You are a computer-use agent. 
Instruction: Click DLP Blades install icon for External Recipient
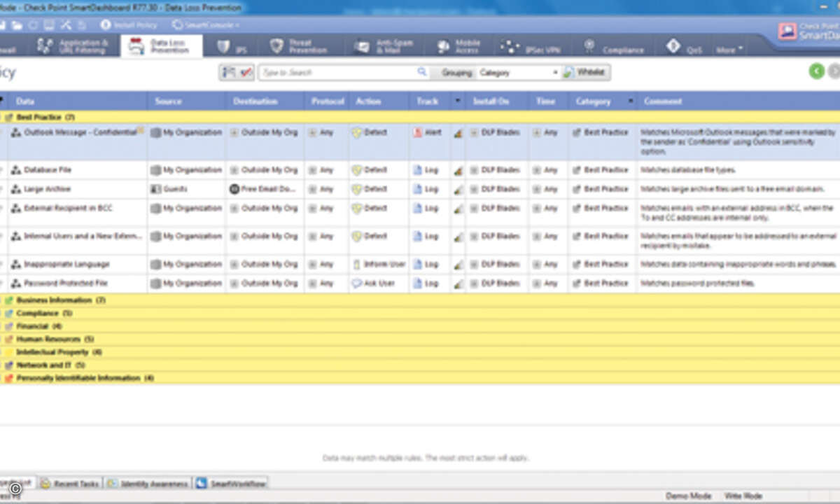[x=474, y=208]
